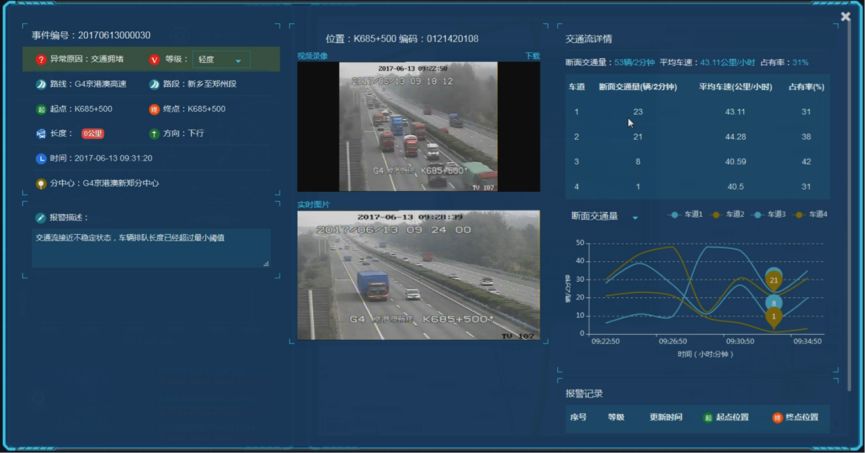The width and height of the screenshot is (865, 453).
Task: Click the 0公里 red length badge
Action: click(93, 134)
